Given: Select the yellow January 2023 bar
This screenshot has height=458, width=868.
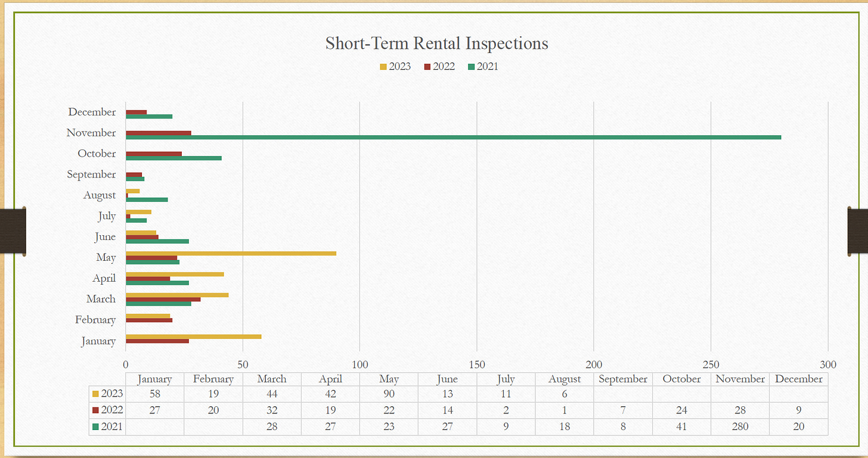Looking at the screenshot, I should (x=194, y=337).
